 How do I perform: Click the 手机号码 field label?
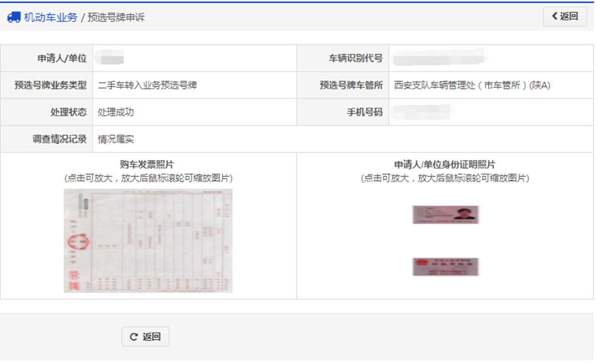[364, 112]
